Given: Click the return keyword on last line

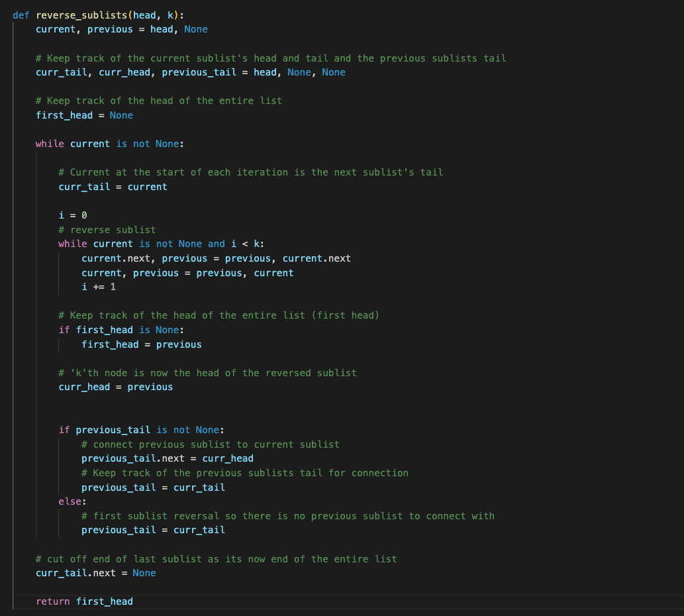Looking at the screenshot, I should (53, 601).
